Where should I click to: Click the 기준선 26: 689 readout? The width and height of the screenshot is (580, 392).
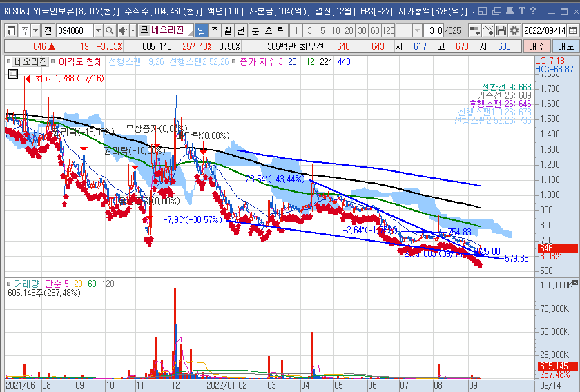504,95
